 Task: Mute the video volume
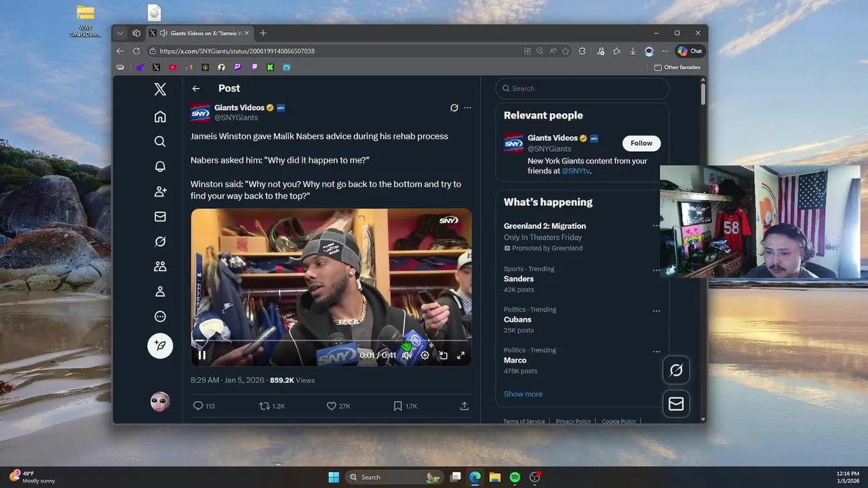pyautogui.click(x=407, y=355)
